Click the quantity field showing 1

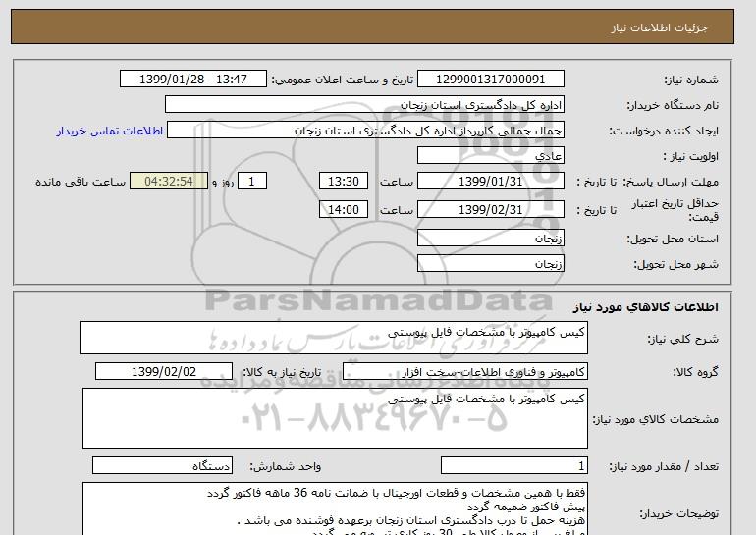click(x=514, y=465)
